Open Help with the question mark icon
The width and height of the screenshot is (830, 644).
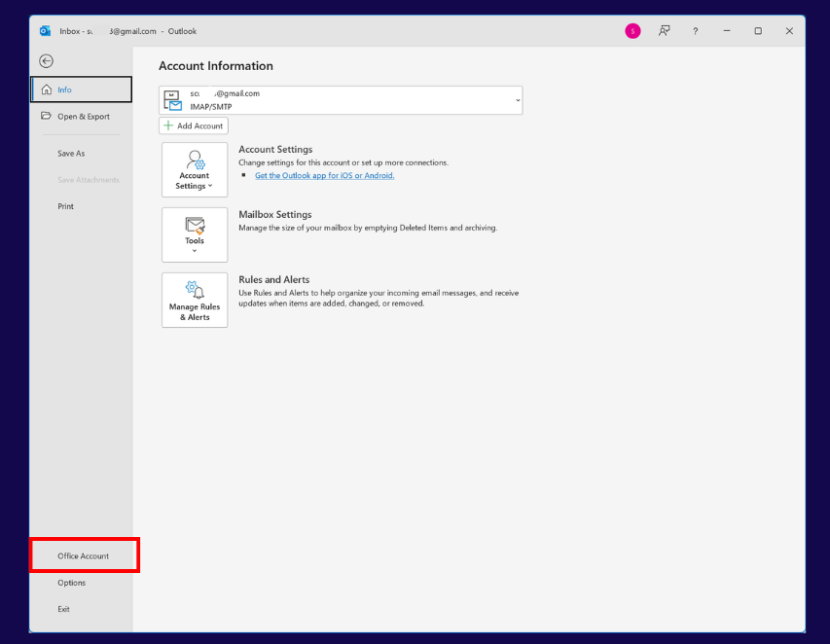[695, 31]
